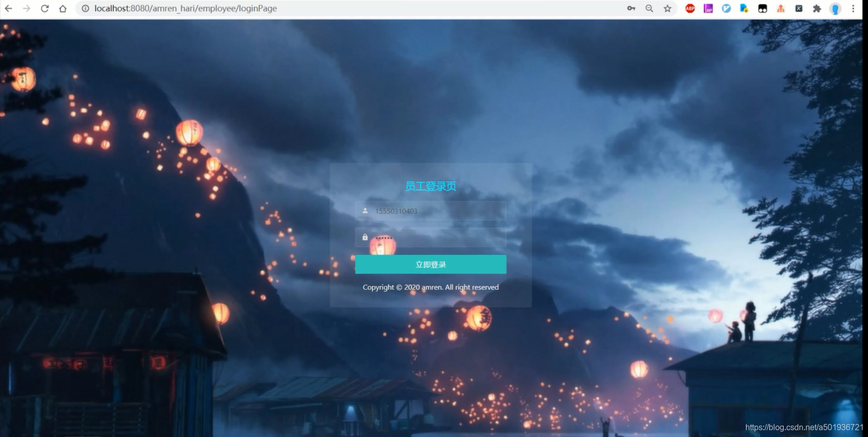View site information icon beside the URL
This screenshot has width=868, height=437.
(85, 9)
